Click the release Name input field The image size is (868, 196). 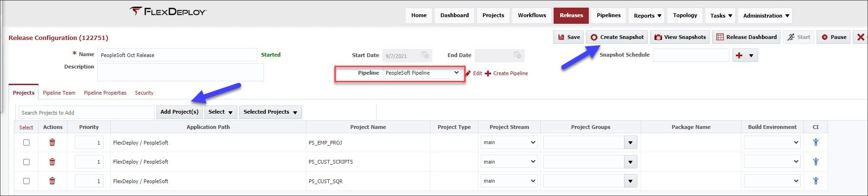177,55
